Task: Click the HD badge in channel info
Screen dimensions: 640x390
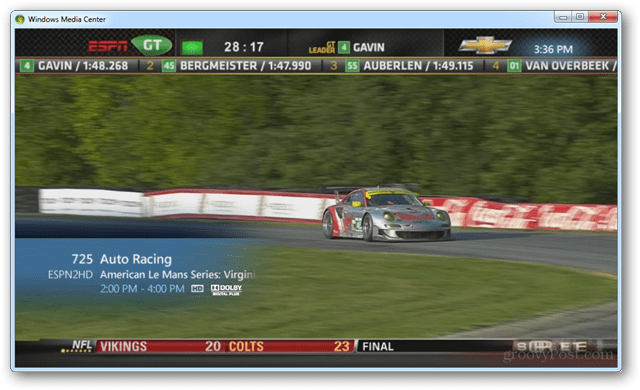Action: tap(197, 289)
